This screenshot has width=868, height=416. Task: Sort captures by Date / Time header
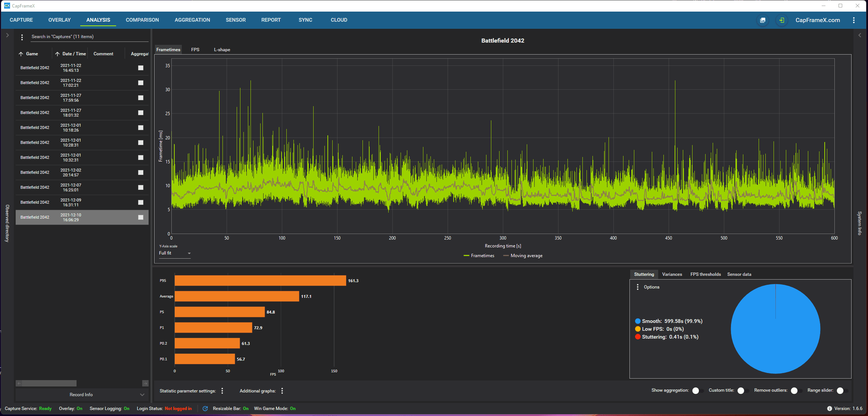point(74,54)
